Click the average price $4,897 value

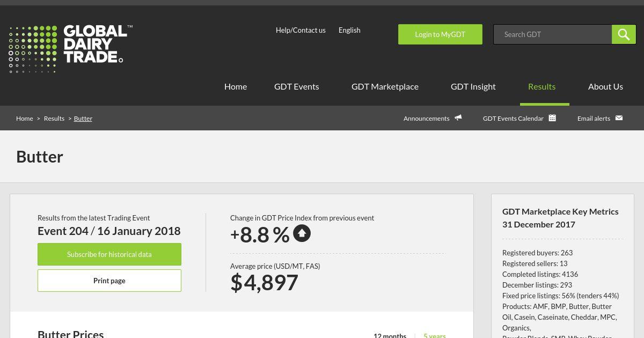pyautogui.click(x=264, y=282)
